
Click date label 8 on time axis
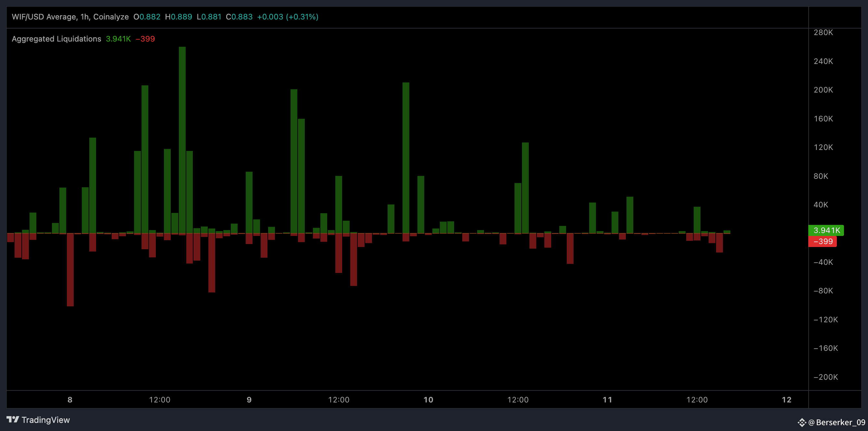(x=70, y=400)
